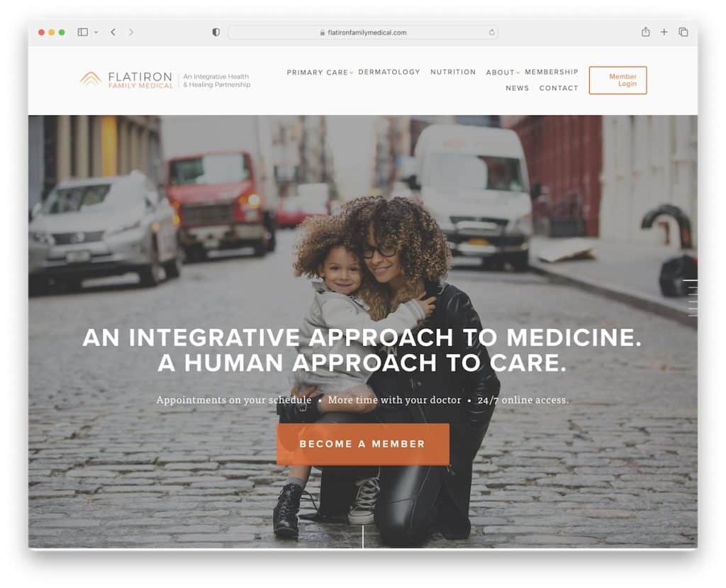Go back with the browser arrow
Viewport: 726px width, 588px height.
pyautogui.click(x=113, y=32)
